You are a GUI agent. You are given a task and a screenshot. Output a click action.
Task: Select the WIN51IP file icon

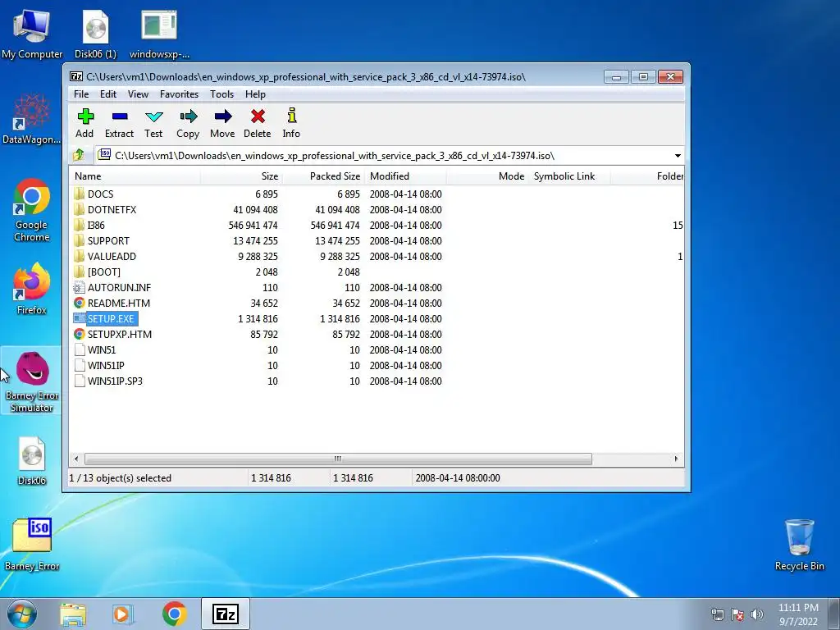80,365
